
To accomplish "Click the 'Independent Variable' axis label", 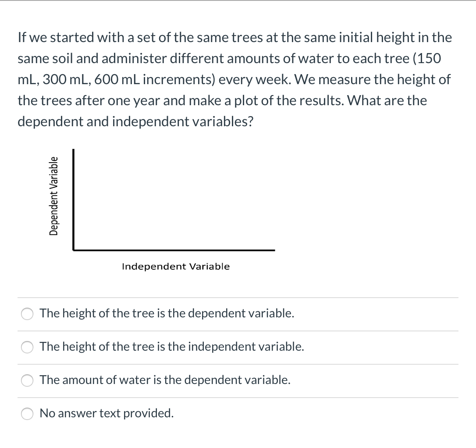I will click(x=176, y=266).
